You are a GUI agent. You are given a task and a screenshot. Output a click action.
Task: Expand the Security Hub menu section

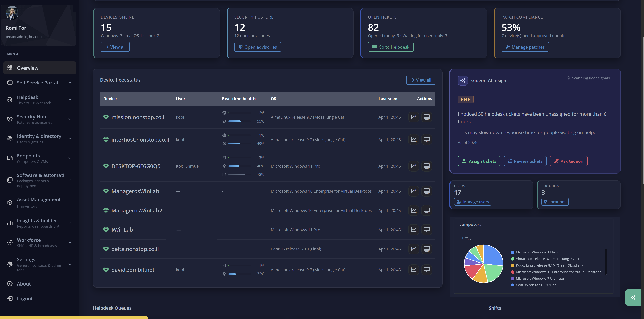70,119
